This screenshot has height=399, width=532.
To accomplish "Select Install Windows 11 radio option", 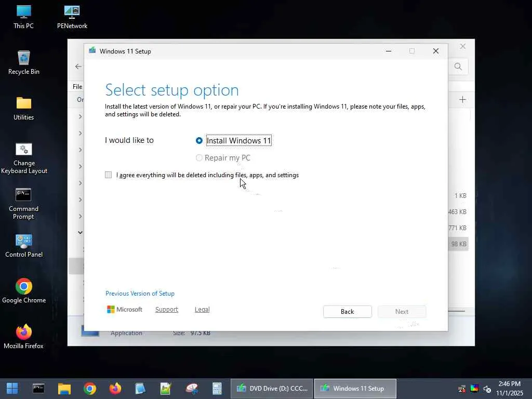I will [199, 140].
